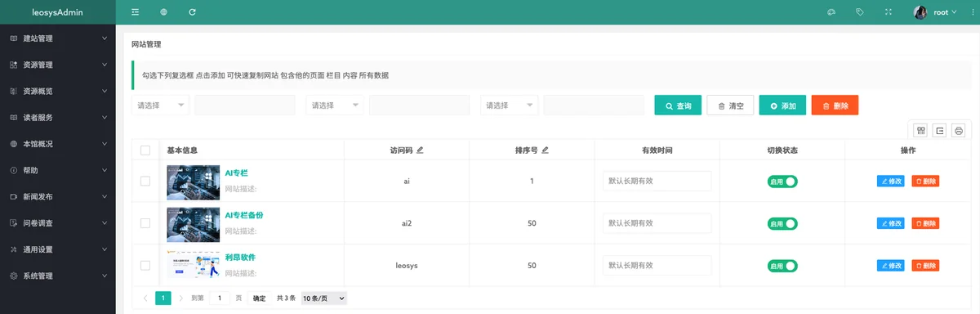Click the 利昂软件 site thumbnail

(x=193, y=265)
